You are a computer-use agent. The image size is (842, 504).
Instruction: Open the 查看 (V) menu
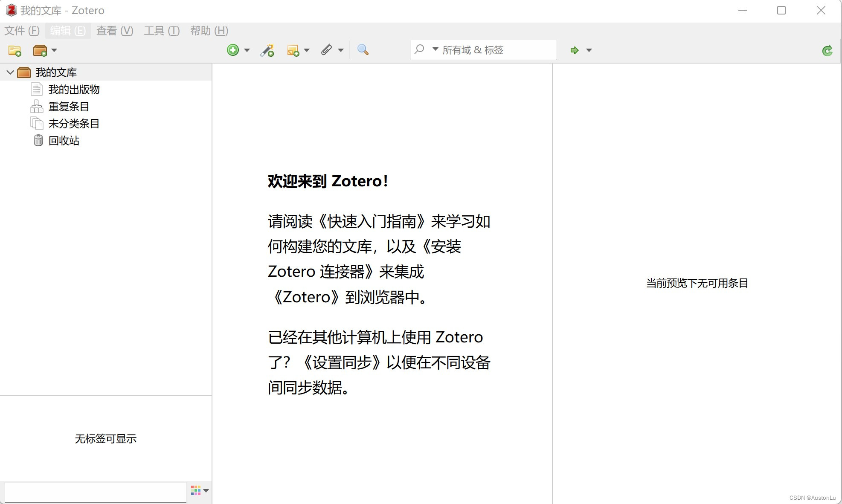point(115,31)
